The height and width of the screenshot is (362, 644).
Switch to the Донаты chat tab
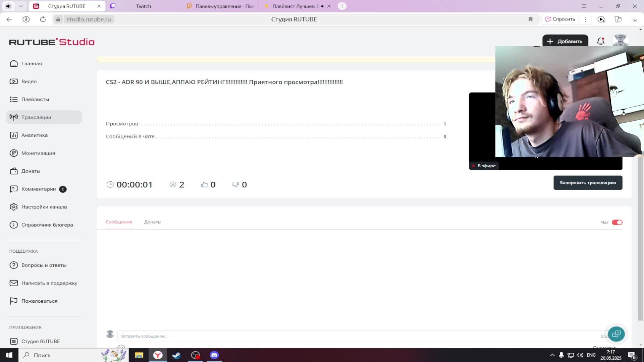coord(153,222)
